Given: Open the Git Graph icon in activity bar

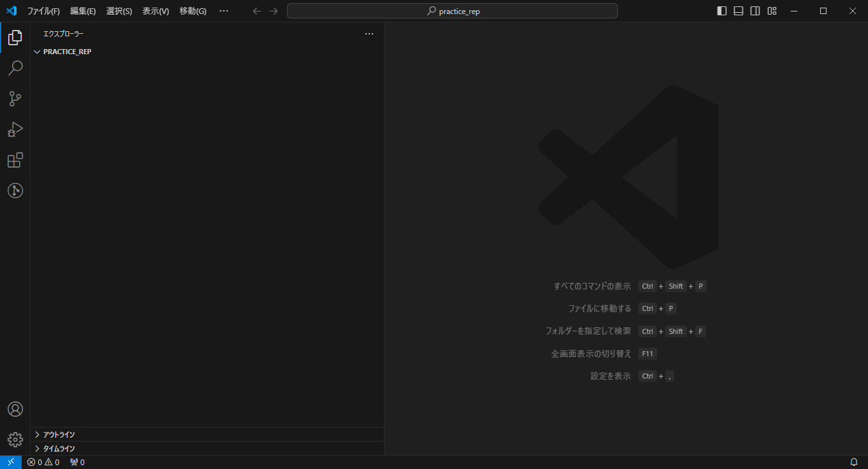Looking at the screenshot, I should pos(15,191).
